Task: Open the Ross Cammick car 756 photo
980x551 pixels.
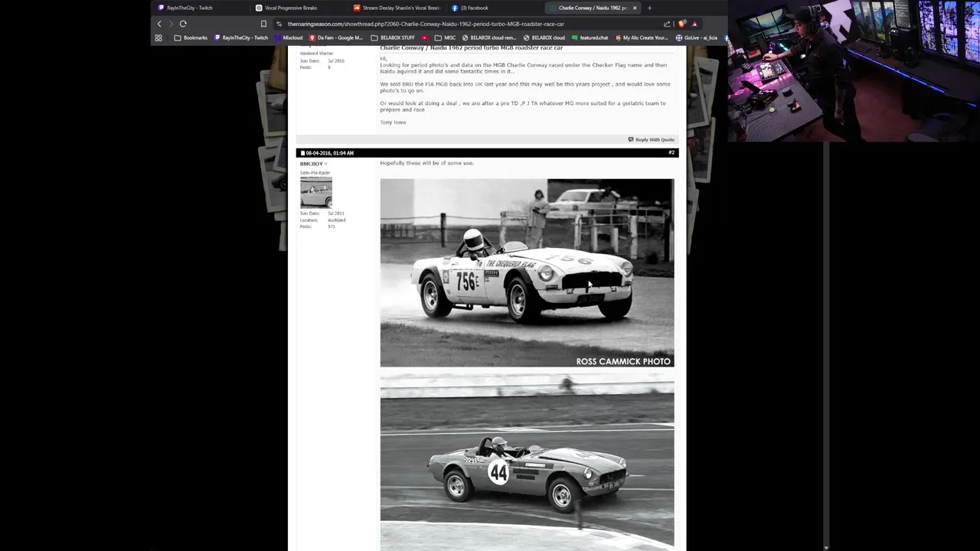Action: pos(527,273)
